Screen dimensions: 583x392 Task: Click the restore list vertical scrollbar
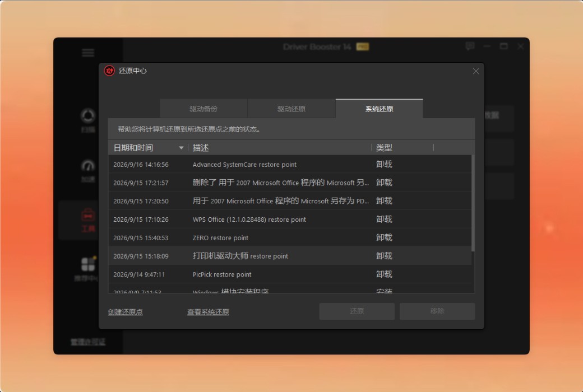[x=473, y=203]
